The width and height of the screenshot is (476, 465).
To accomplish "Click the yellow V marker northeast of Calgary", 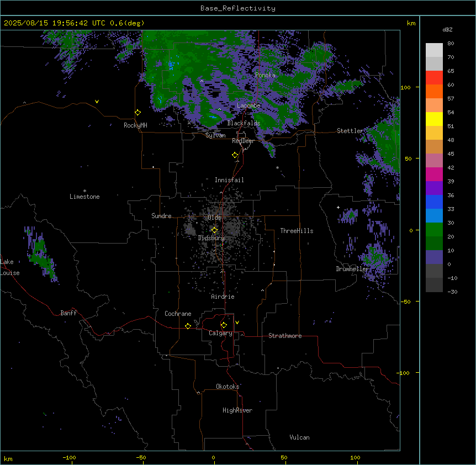I will click(x=237, y=323).
